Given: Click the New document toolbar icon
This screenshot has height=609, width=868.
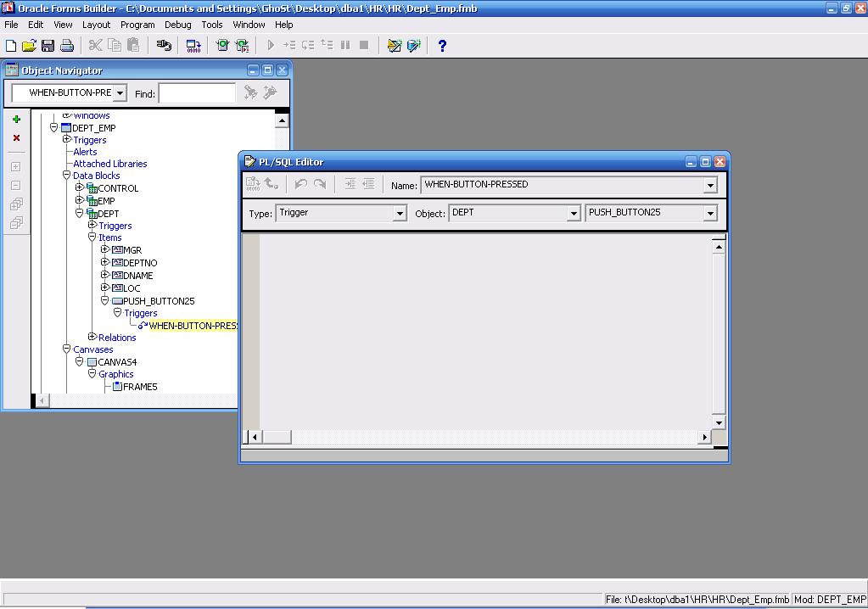Looking at the screenshot, I should (x=11, y=46).
